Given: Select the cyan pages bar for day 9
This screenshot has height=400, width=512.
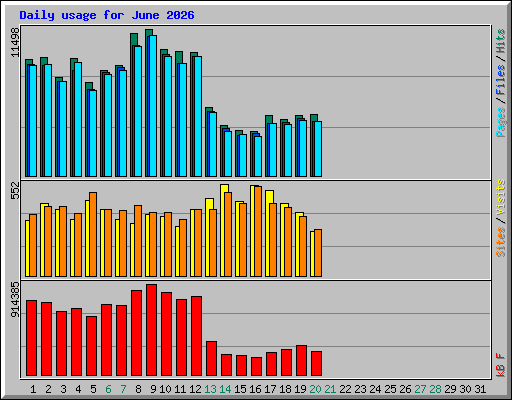Looking at the screenshot, I should pos(153,106).
